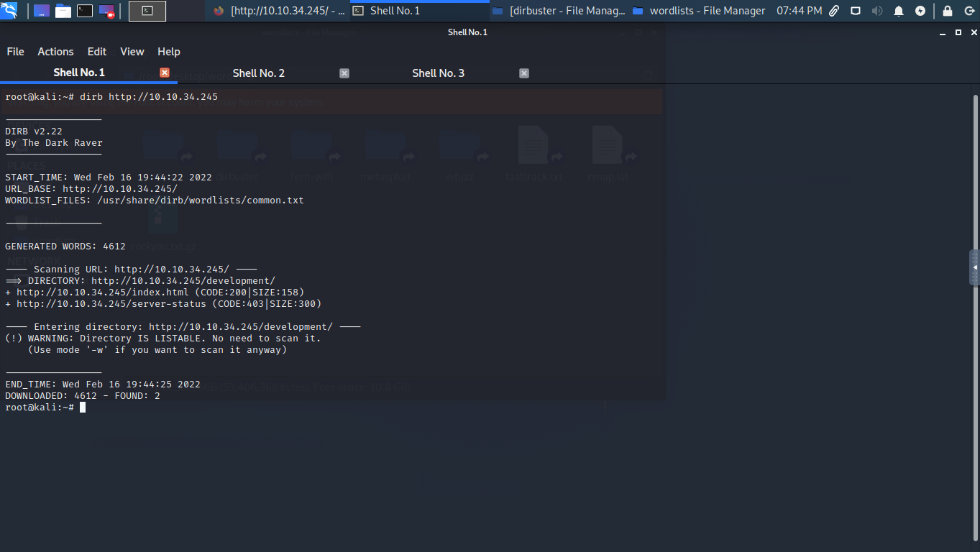
Task: Open the notifications bell icon
Action: (x=899, y=11)
